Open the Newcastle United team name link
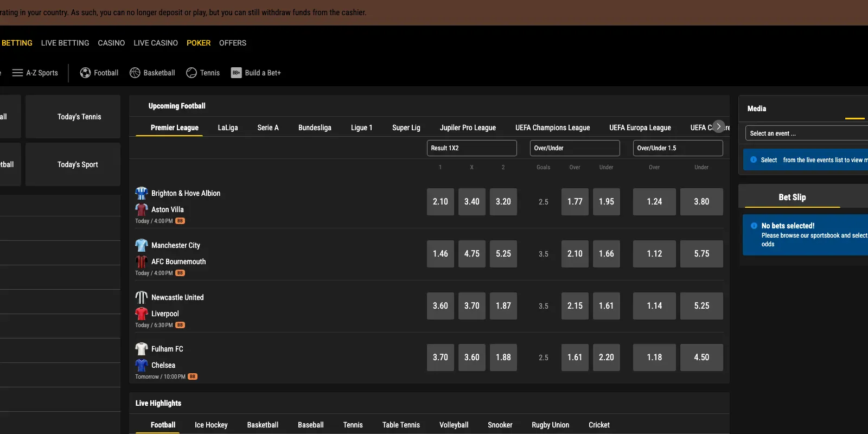This screenshot has height=434, width=868. (177, 297)
